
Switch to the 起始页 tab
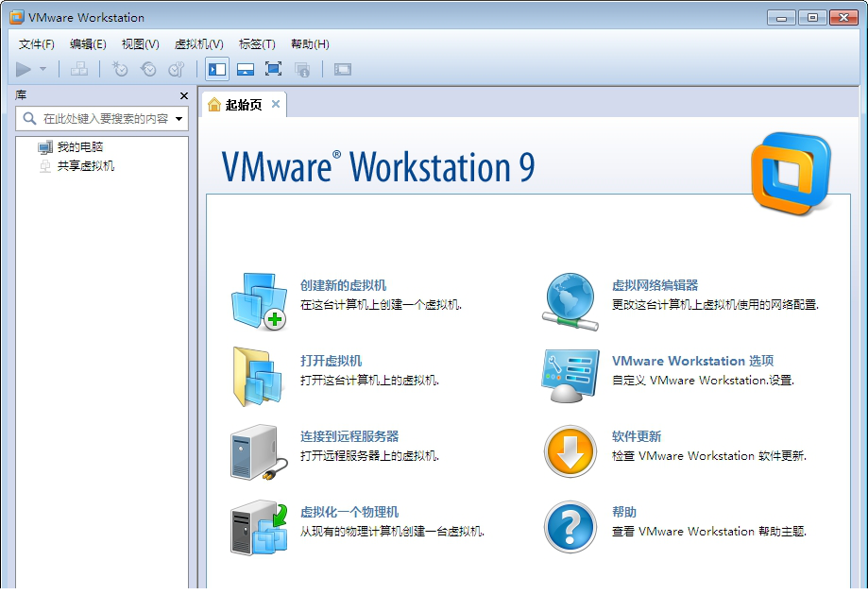(x=244, y=105)
